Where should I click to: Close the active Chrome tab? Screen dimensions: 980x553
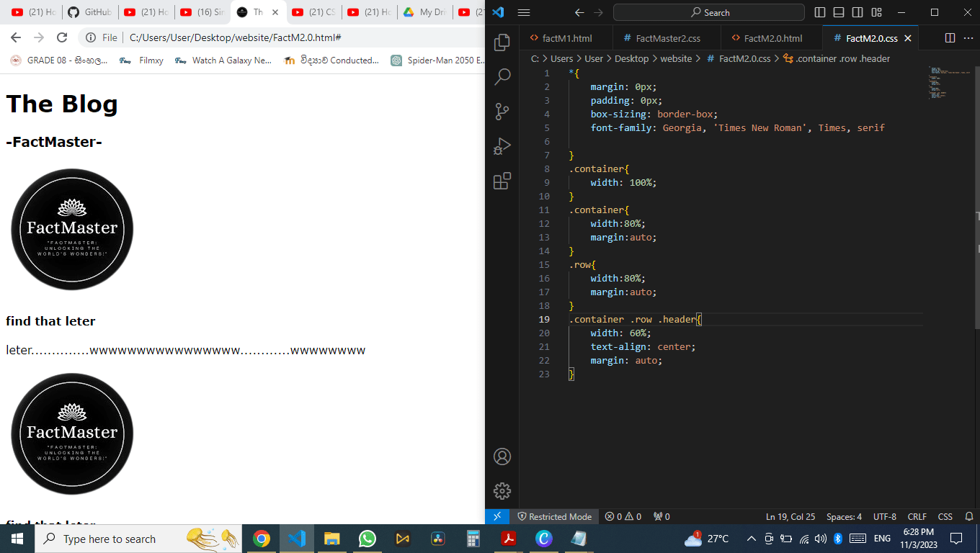click(x=275, y=12)
